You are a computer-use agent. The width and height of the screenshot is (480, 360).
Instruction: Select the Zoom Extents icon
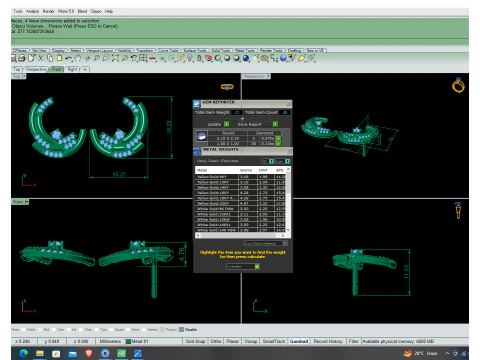click(x=115, y=58)
